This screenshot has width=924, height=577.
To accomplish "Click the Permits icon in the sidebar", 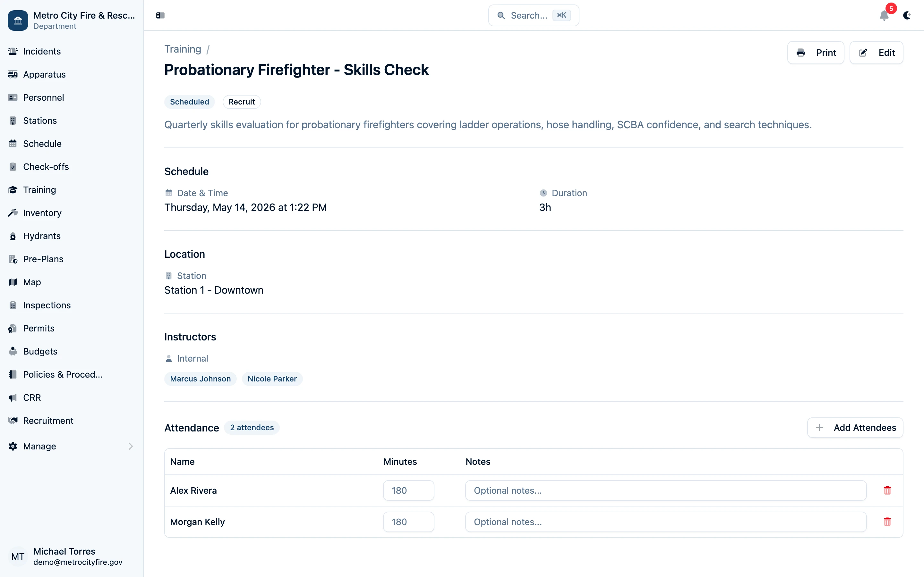I will pyautogui.click(x=13, y=328).
